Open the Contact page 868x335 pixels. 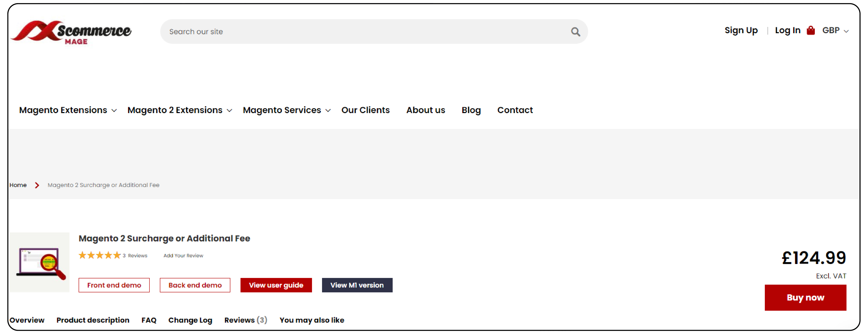(515, 110)
